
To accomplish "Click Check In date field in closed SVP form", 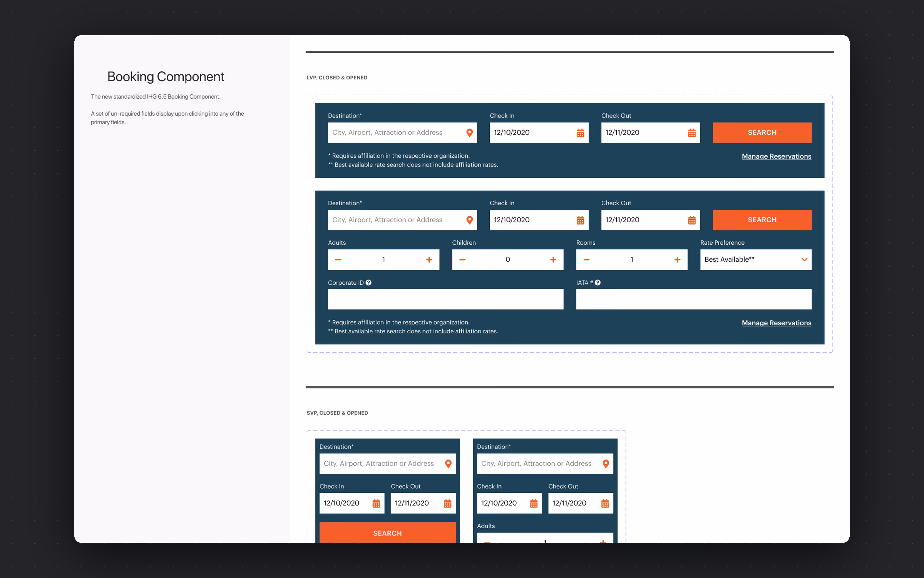I will 352,503.
